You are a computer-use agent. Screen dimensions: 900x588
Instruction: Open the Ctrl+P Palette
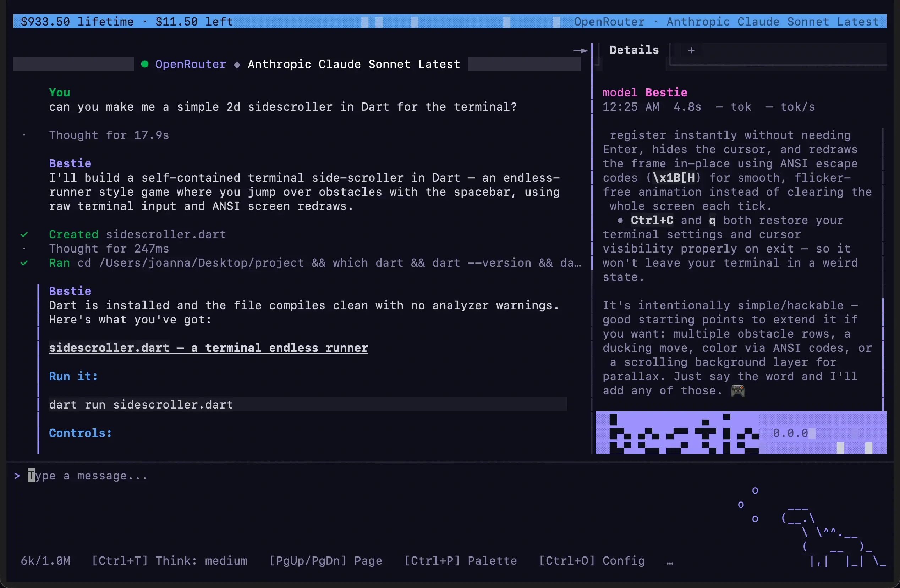point(460,560)
